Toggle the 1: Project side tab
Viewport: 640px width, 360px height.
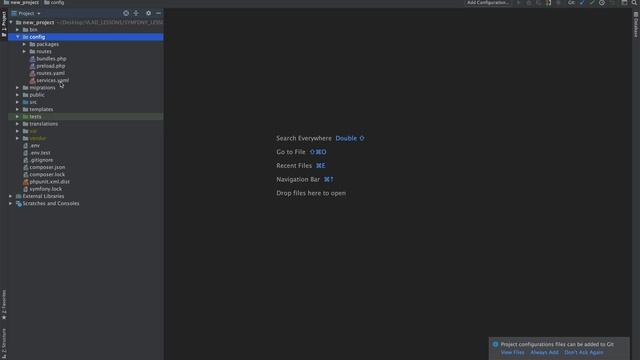click(x=4, y=24)
